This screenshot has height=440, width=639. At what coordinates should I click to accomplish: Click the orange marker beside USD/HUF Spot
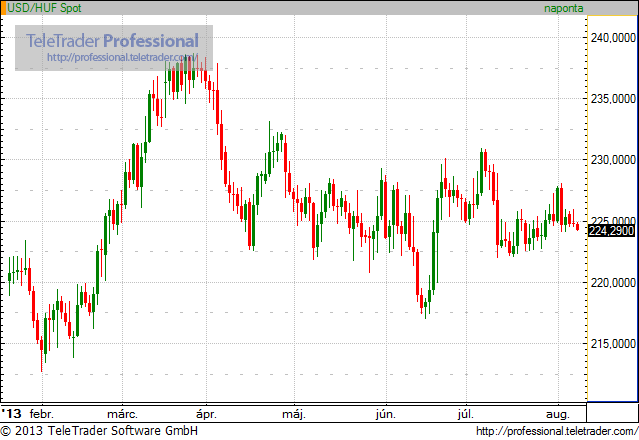point(3,8)
